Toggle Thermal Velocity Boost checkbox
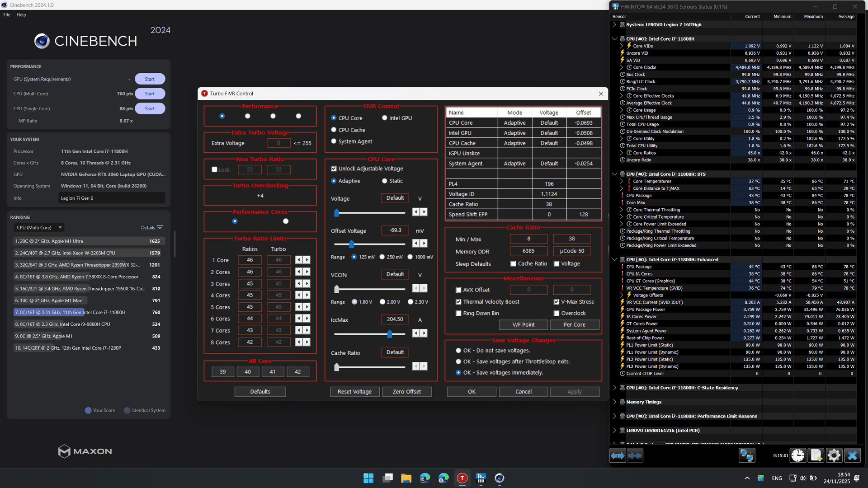 click(x=458, y=302)
